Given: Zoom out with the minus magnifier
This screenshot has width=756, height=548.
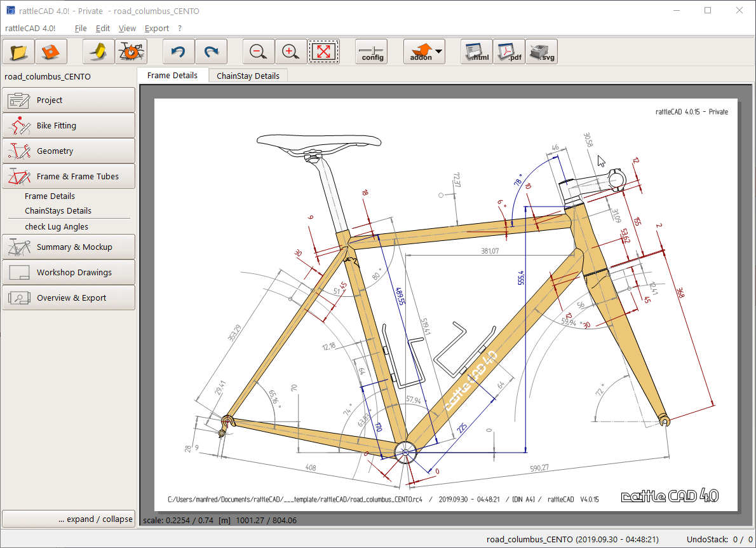Looking at the screenshot, I should 259,51.
